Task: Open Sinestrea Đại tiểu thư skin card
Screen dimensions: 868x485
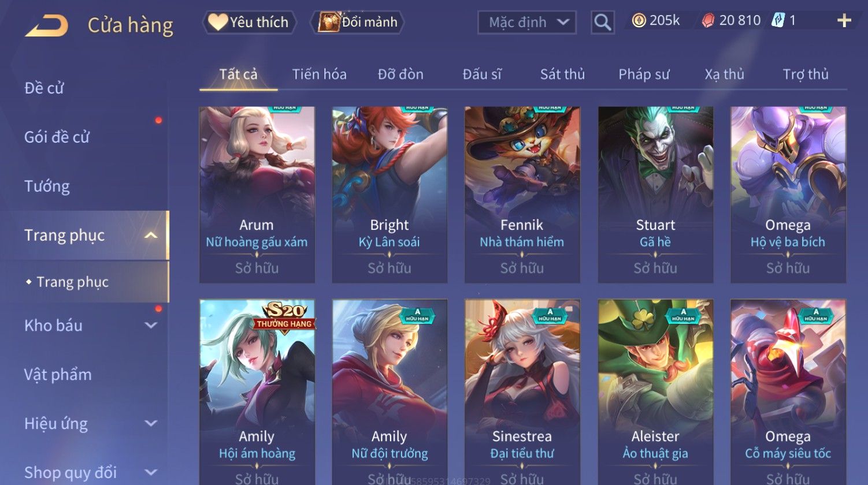Action: point(522,392)
